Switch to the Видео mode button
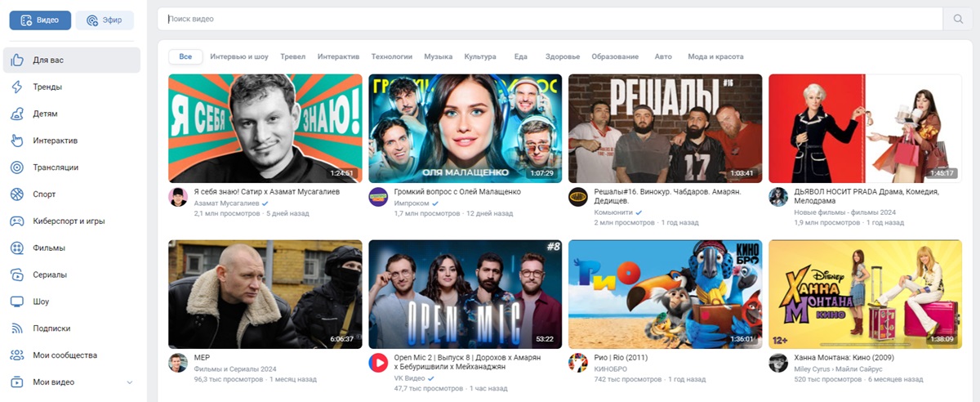The image size is (980, 402). pyautogui.click(x=40, y=20)
